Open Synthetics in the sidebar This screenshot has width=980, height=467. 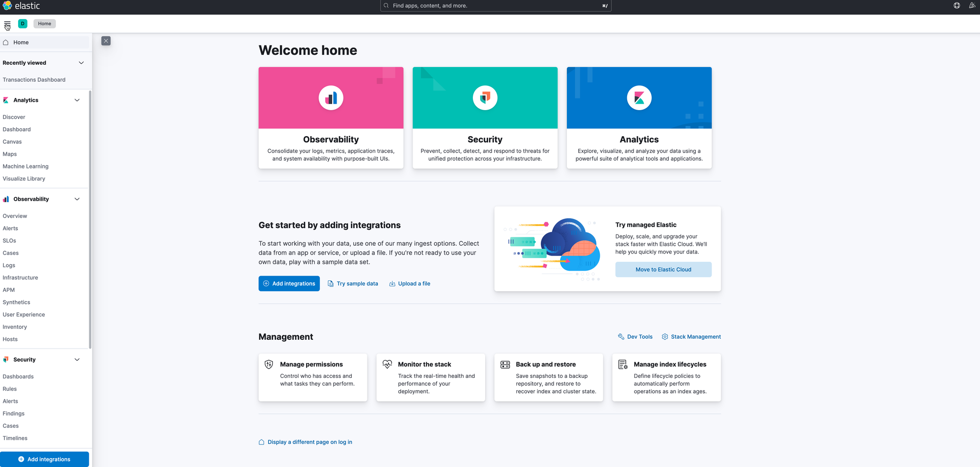(x=16, y=303)
